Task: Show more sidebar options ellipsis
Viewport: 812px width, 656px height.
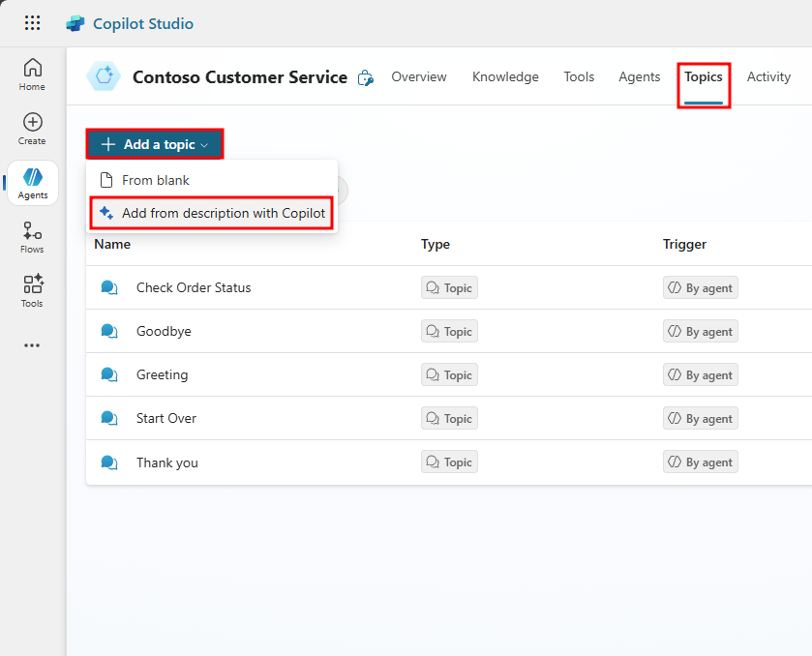Action: click(x=32, y=345)
